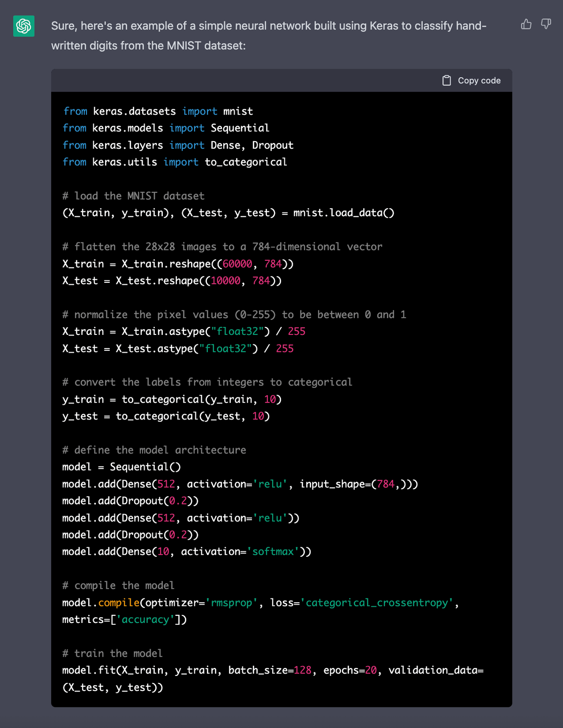Click the epochs value 20 in model.fit
Screen dimensions: 563x728
pyautogui.click(x=371, y=670)
